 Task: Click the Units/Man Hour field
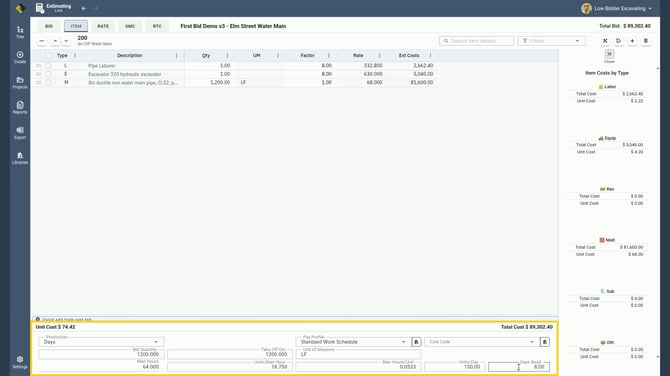point(230,367)
